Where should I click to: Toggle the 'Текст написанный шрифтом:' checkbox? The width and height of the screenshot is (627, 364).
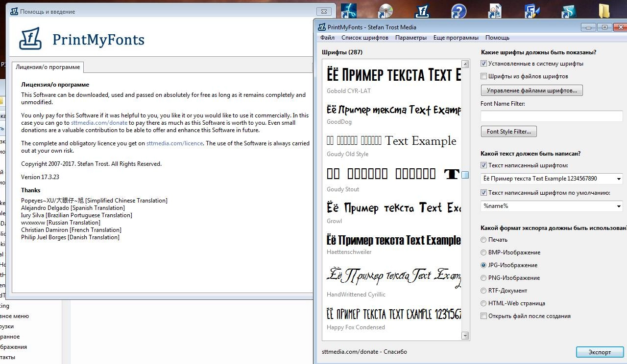(x=483, y=165)
